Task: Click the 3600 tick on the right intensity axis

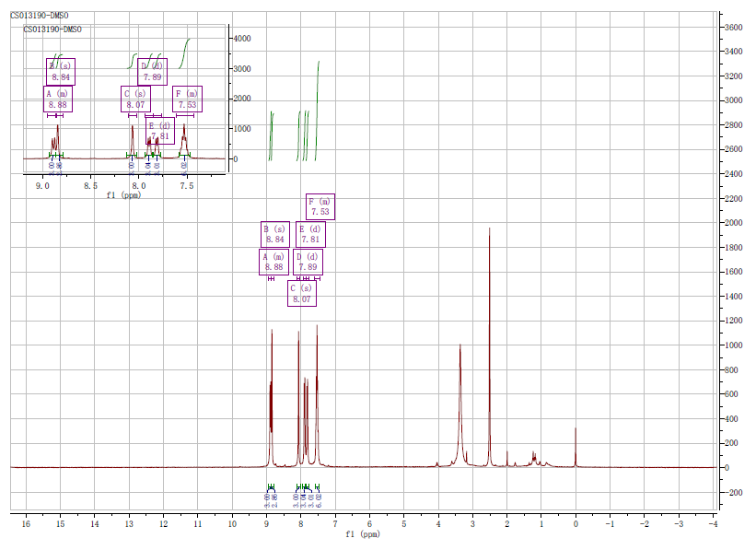Action: 732,27
